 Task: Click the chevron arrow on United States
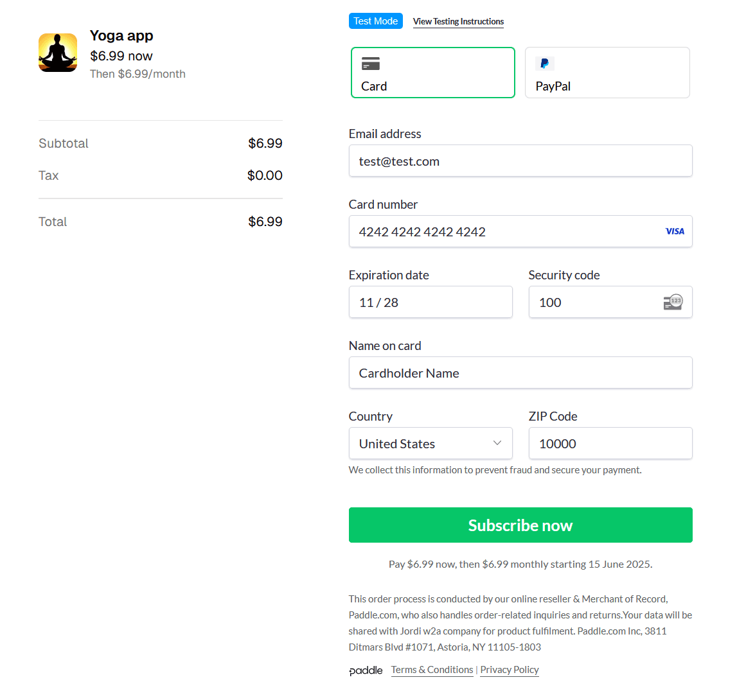497,443
